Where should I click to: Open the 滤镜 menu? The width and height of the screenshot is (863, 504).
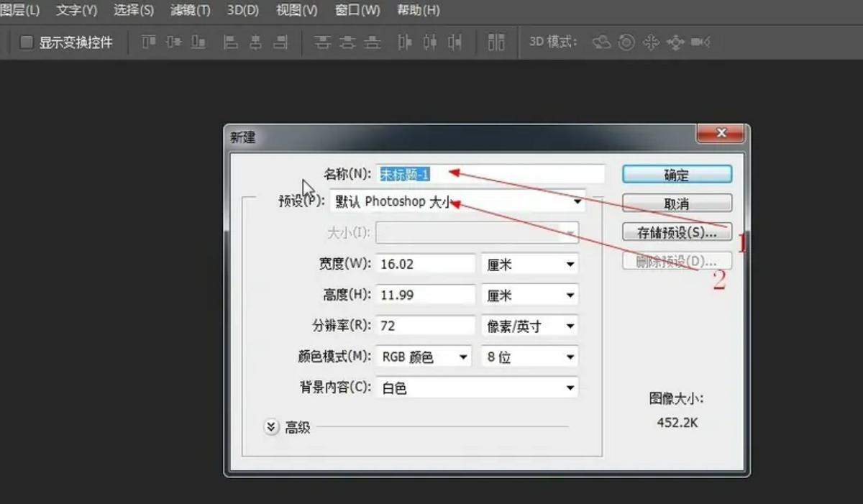(x=189, y=10)
